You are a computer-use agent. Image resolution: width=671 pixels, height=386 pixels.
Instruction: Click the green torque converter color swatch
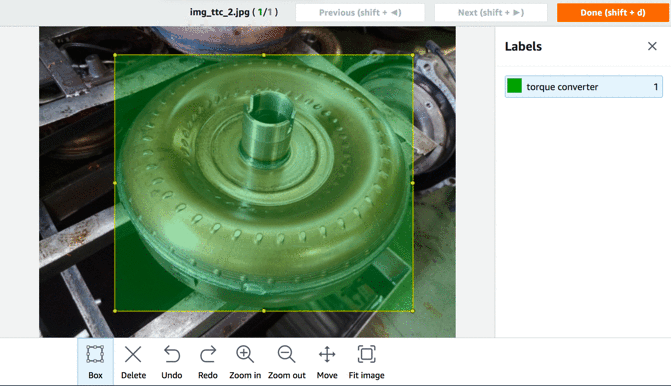[514, 86]
